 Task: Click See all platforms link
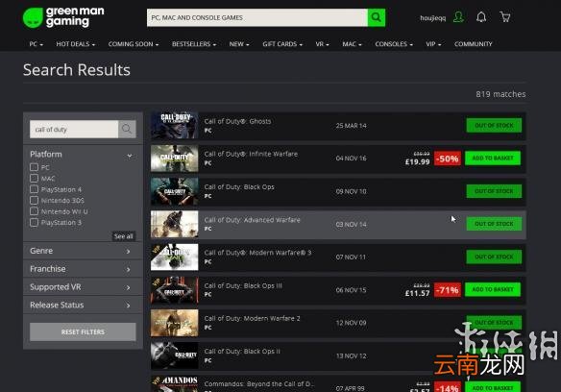tap(123, 236)
